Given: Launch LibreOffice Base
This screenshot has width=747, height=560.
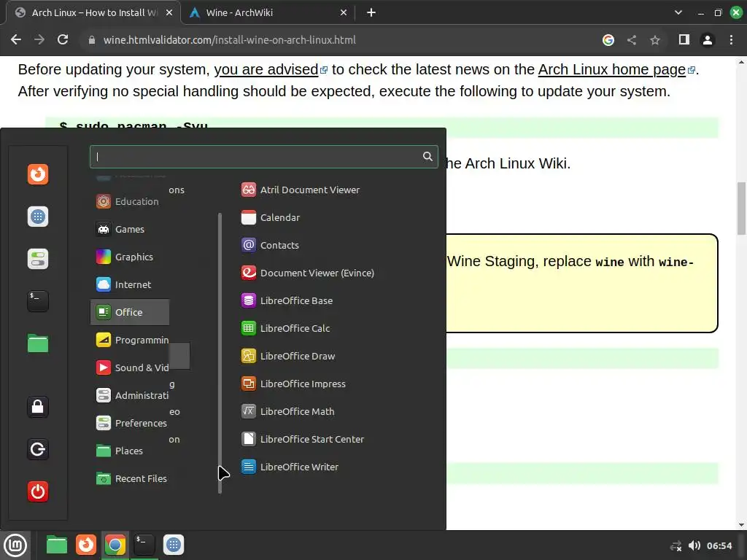Looking at the screenshot, I should tap(287, 300).
